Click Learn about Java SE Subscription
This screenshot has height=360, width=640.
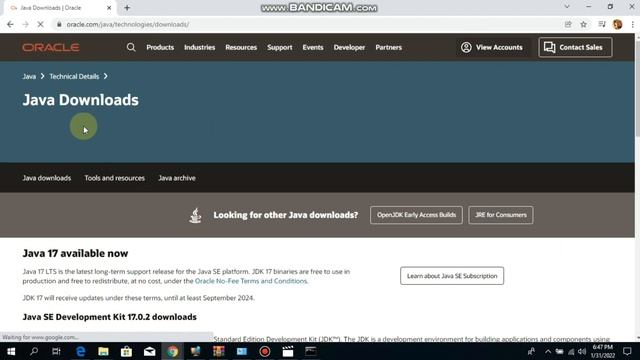(x=452, y=276)
